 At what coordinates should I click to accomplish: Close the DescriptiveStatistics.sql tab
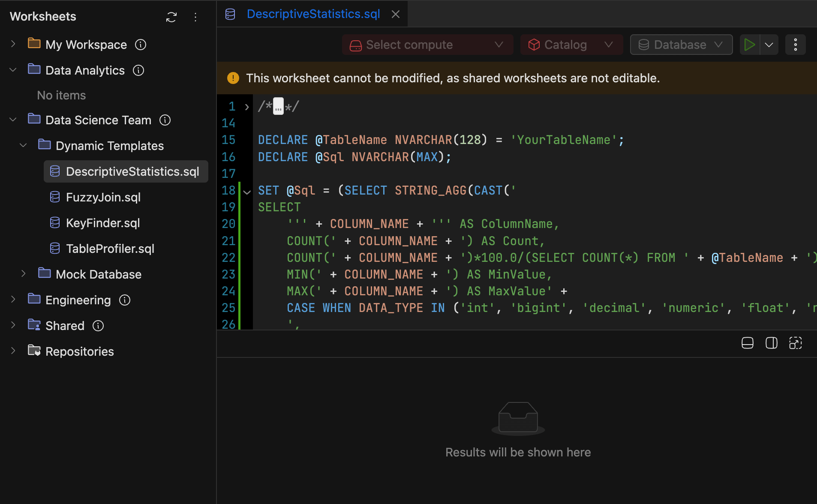[x=396, y=14]
